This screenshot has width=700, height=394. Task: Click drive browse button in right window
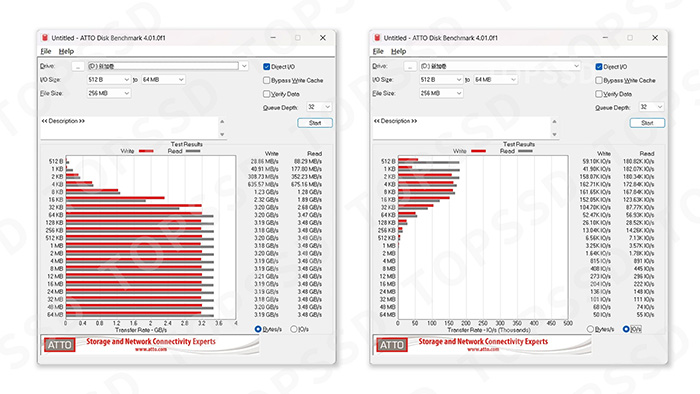(410, 66)
